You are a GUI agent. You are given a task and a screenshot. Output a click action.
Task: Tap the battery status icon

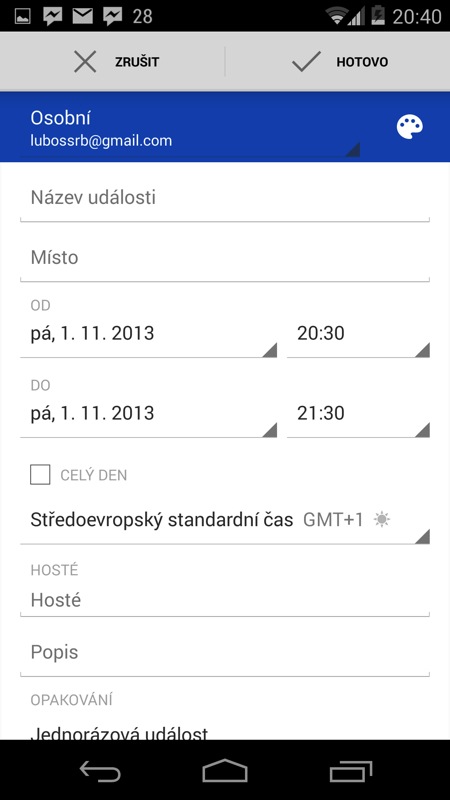[378, 15]
